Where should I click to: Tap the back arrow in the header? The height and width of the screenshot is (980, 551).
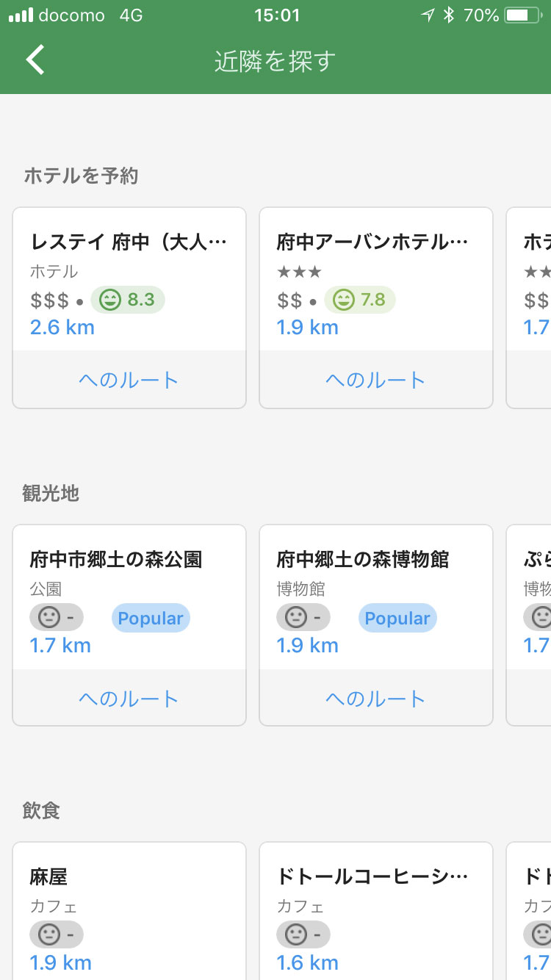point(35,60)
